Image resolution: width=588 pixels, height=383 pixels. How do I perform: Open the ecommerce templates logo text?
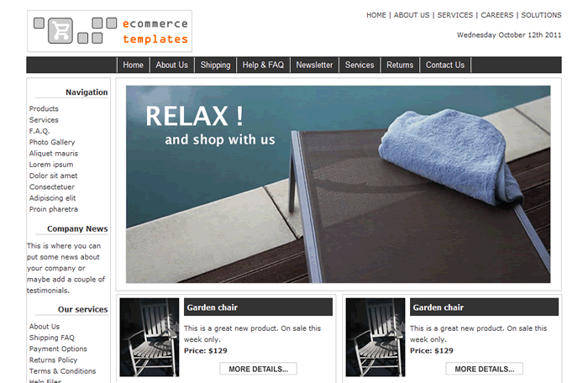coord(155,31)
